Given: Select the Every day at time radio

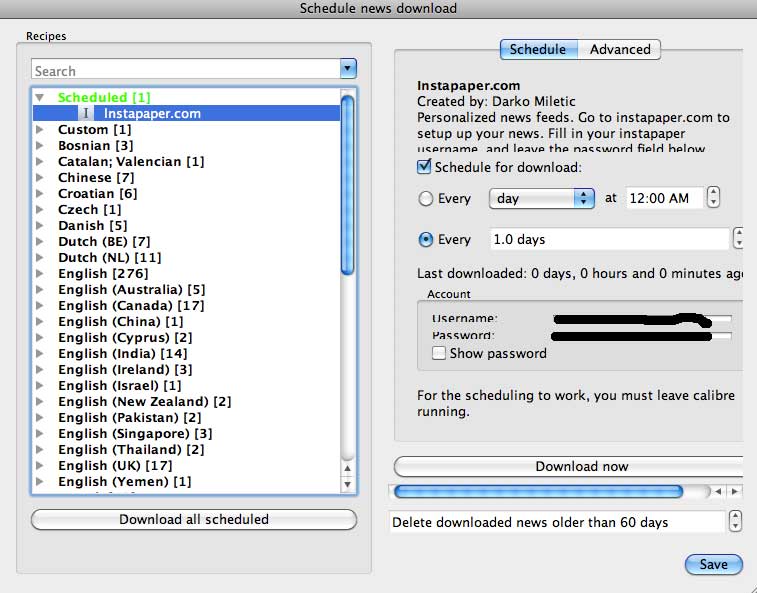Looking at the screenshot, I should (x=425, y=198).
